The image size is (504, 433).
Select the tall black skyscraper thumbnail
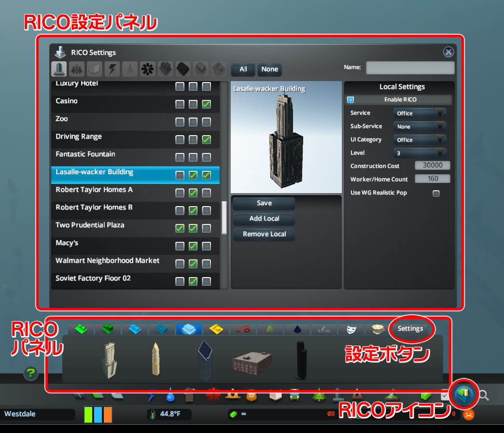click(301, 361)
